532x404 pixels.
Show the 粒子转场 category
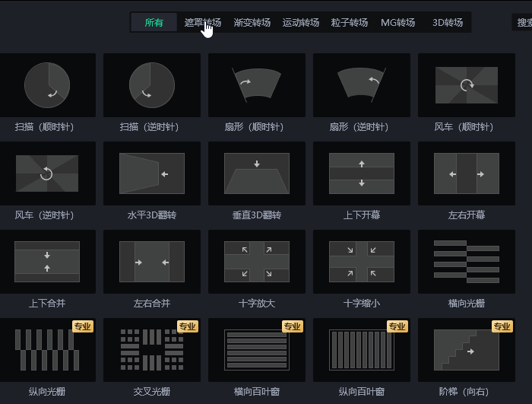350,23
